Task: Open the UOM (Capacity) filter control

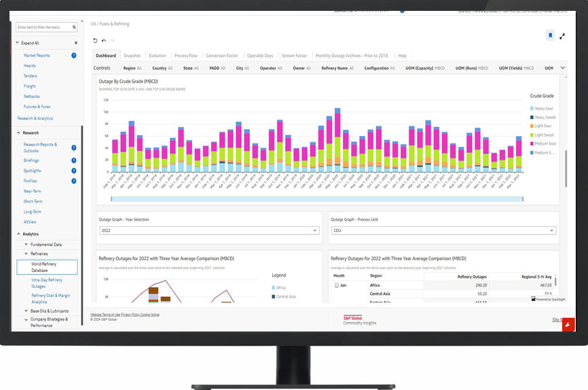Action: pyautogui.click(x=425, y=69)
